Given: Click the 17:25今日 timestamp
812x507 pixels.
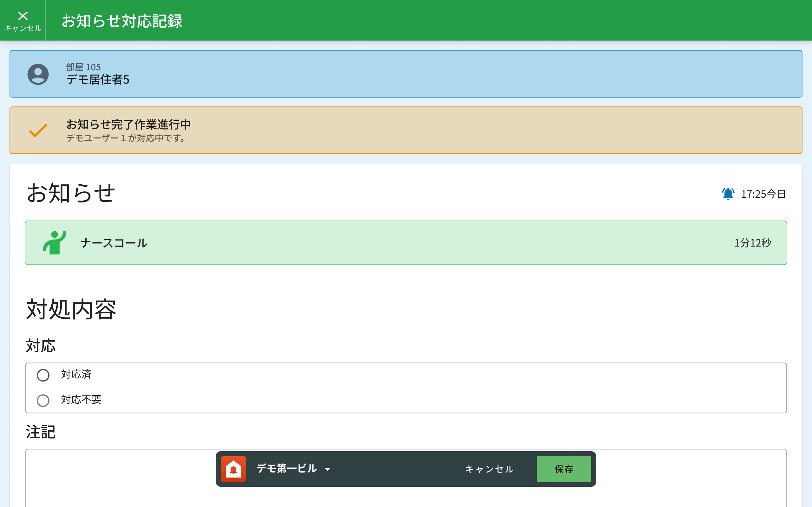Looking at the screenshot, I should click(763, 194).
